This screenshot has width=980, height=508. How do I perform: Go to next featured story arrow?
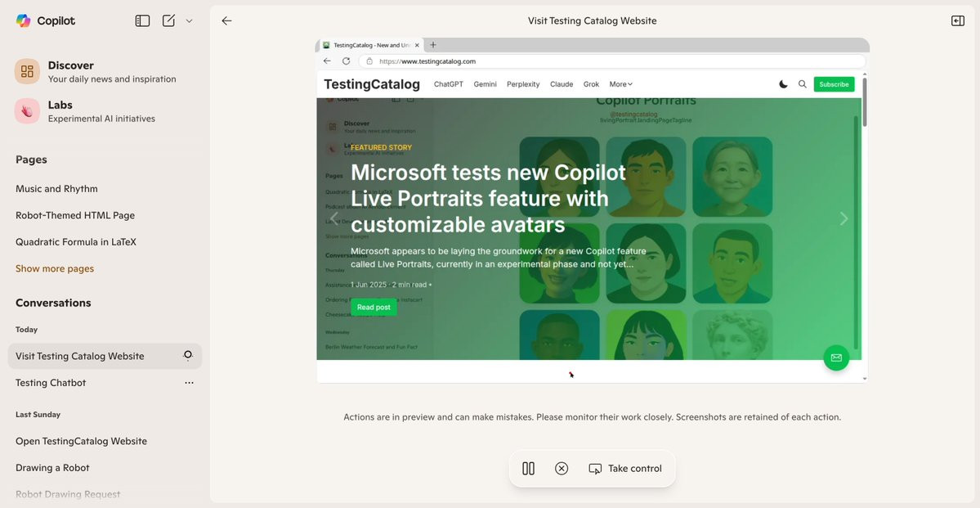(844, 218)
